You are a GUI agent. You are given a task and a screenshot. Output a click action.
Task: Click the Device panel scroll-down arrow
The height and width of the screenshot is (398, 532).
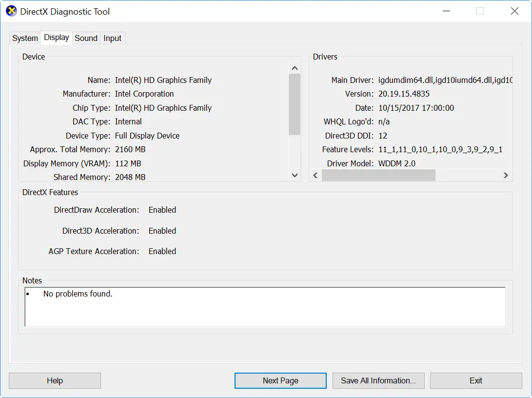(295, 175)
